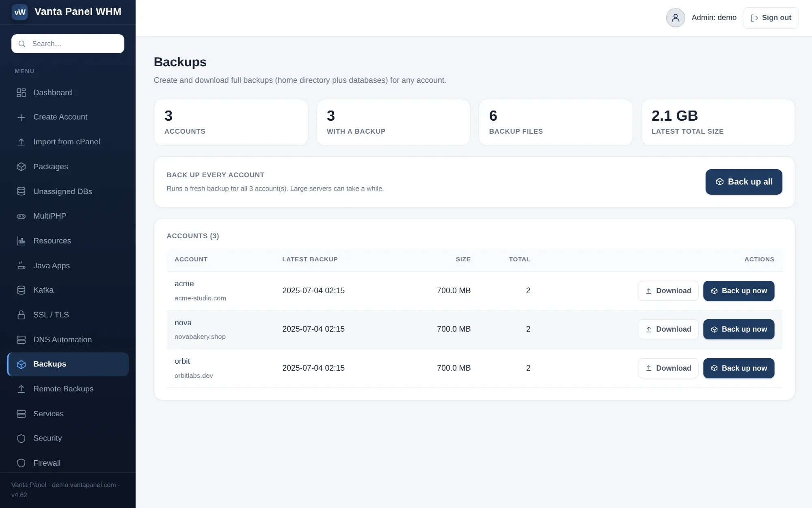Click the orbitlabs.dev domain text

pyautogui.click(x=194, y=376)
